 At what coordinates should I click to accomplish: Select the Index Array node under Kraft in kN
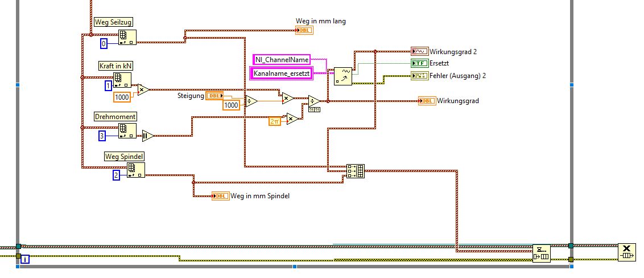[122, 80]
